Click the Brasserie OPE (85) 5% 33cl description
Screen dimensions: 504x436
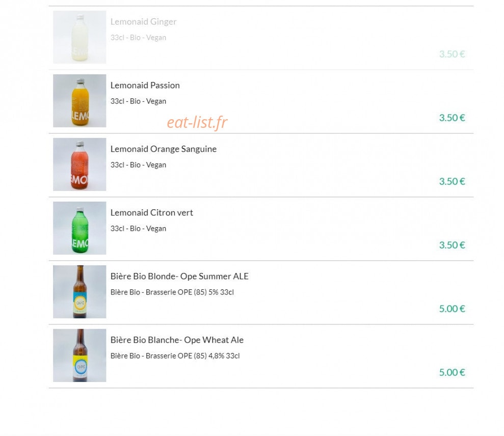click(172, 292)
